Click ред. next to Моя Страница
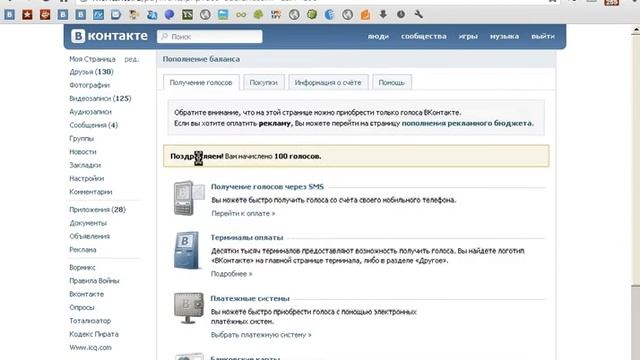This screenshot has width=640, height=360. coord(131,59)
